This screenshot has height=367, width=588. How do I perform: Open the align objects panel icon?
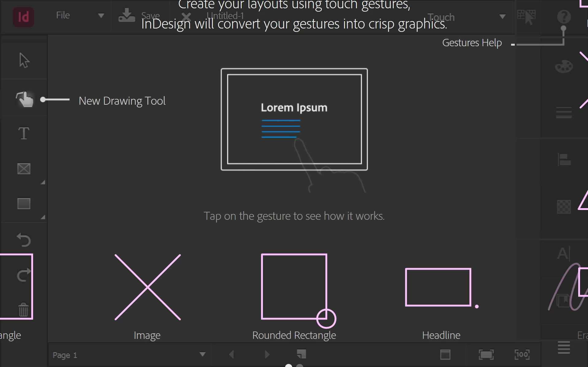(x=564, y=160)
